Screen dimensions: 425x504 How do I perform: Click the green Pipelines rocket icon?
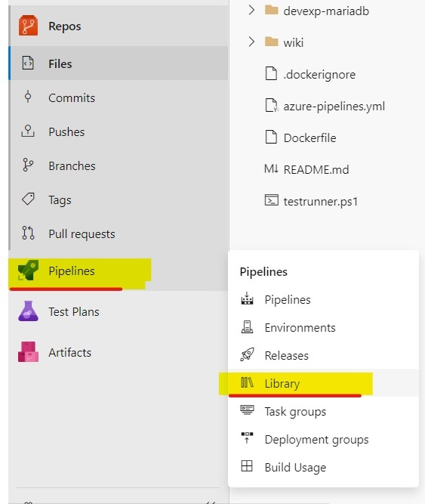28,271
